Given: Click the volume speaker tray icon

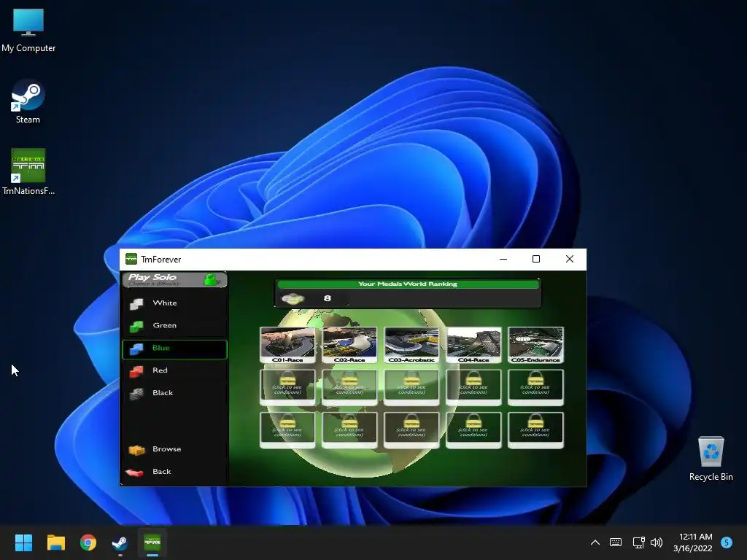Looking at the screenshot, I should (x=657, y=542).
